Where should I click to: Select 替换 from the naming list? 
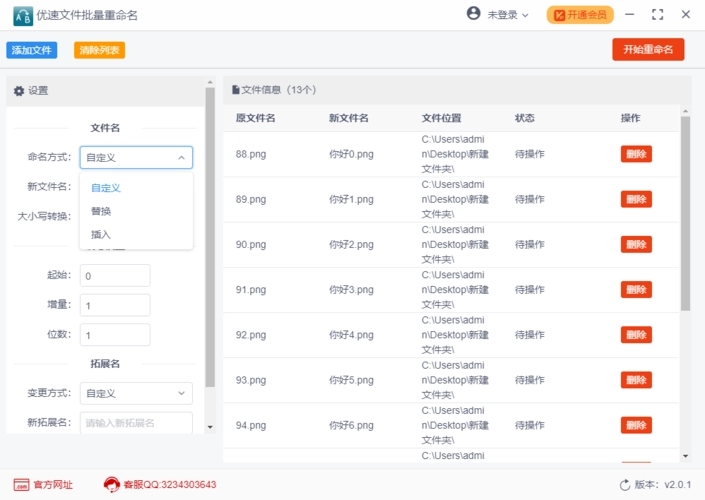[x=101, y=211]
